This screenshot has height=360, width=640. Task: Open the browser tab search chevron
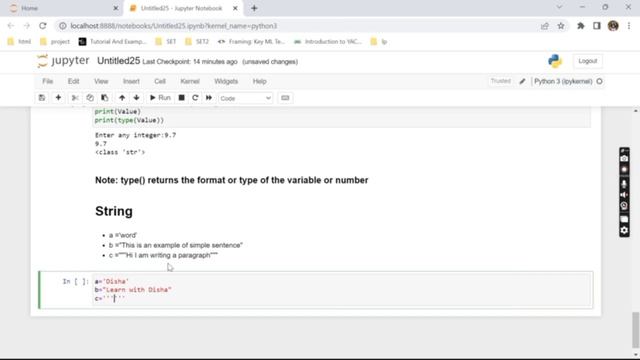point(559,7)
